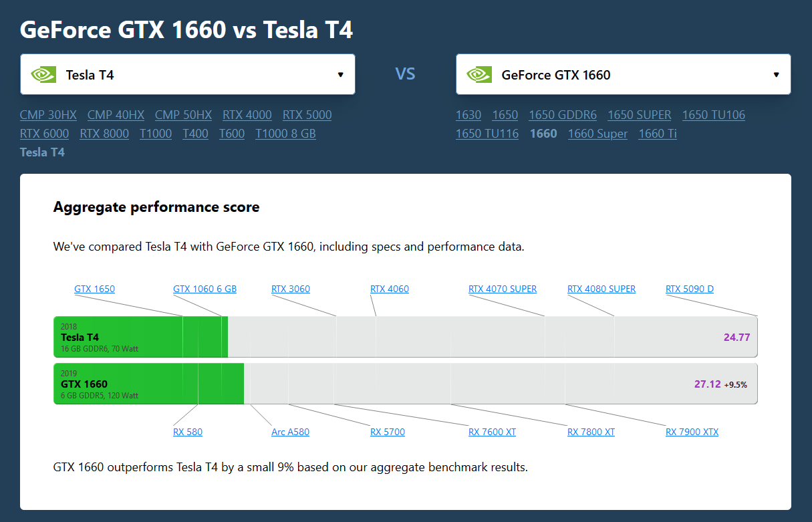Open the CMP 40HX link
Viewport: 812px width, 522px height.
(116, 115)
